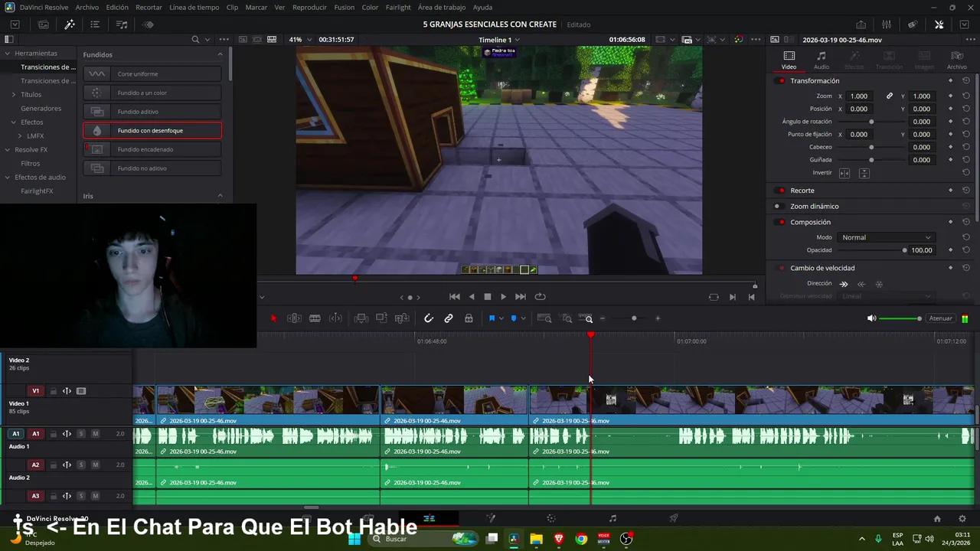The width and height of the screenshot is (980, 551).
Task: Click the blue Marker icon
Action: click(x=514, y=318)
